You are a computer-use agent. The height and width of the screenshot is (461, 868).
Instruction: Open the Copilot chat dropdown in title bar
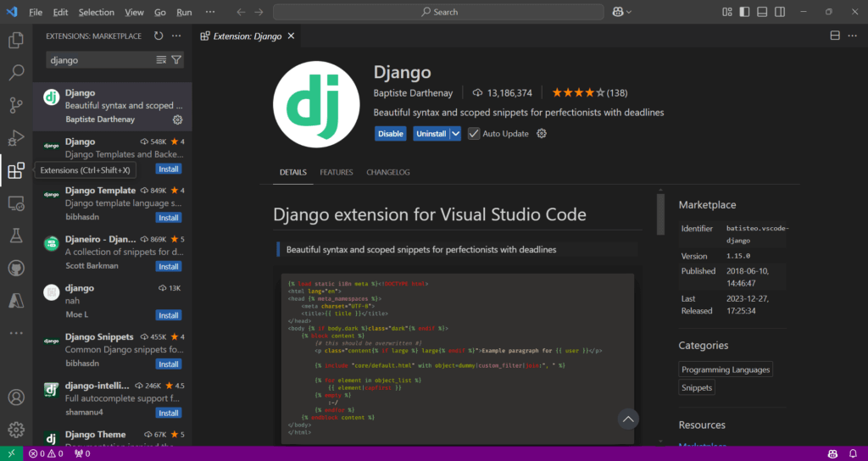tap(621, 12)
